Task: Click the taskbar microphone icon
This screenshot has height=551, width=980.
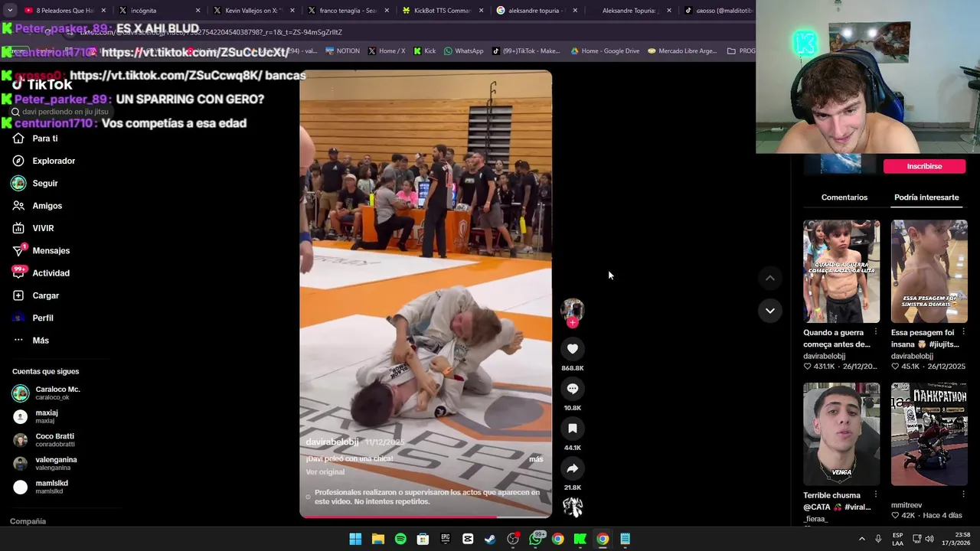Action: (x=878, y=539)
